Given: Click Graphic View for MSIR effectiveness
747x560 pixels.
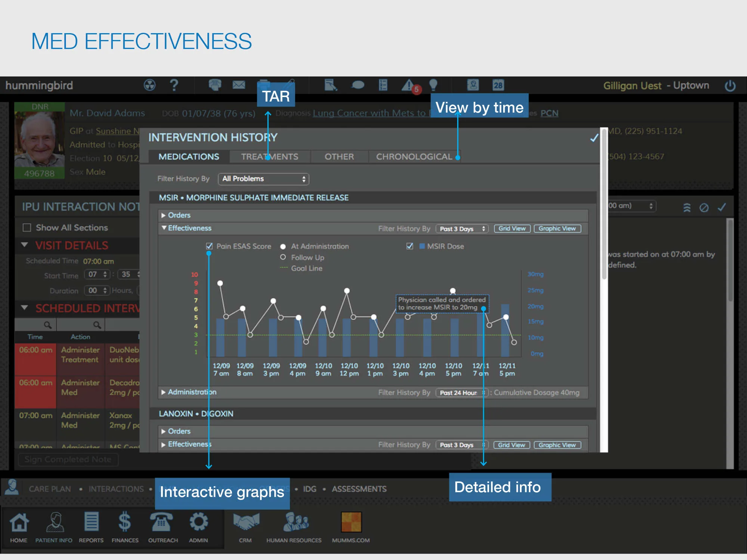Looking at the screenshot, I should click(x=557, y=228).
